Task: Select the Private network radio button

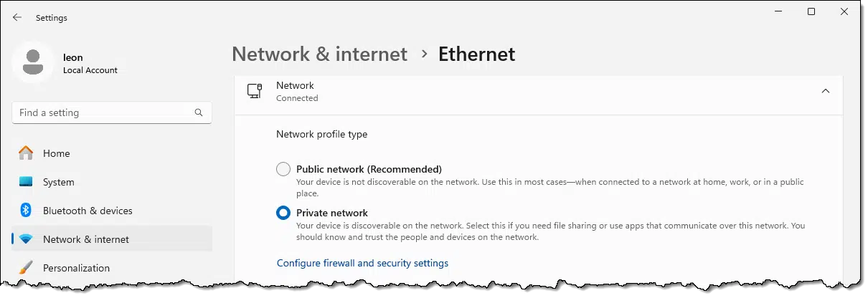Action: coord(283,213)
